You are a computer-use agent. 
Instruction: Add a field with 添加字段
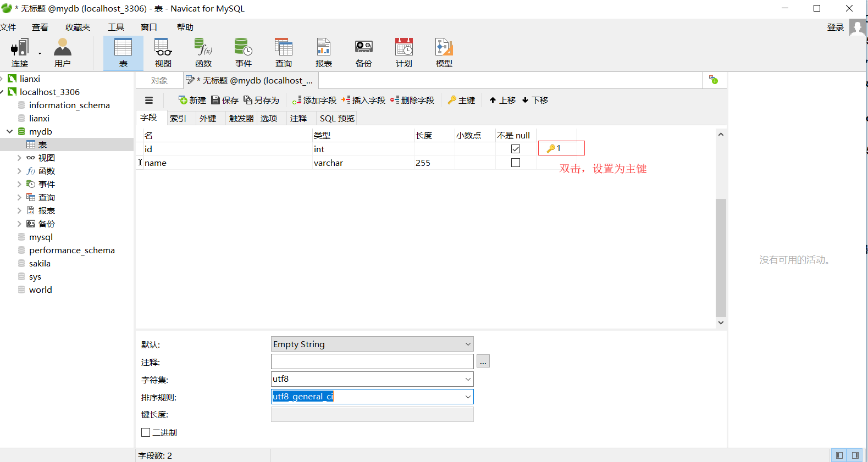click(x=314, y=100)
